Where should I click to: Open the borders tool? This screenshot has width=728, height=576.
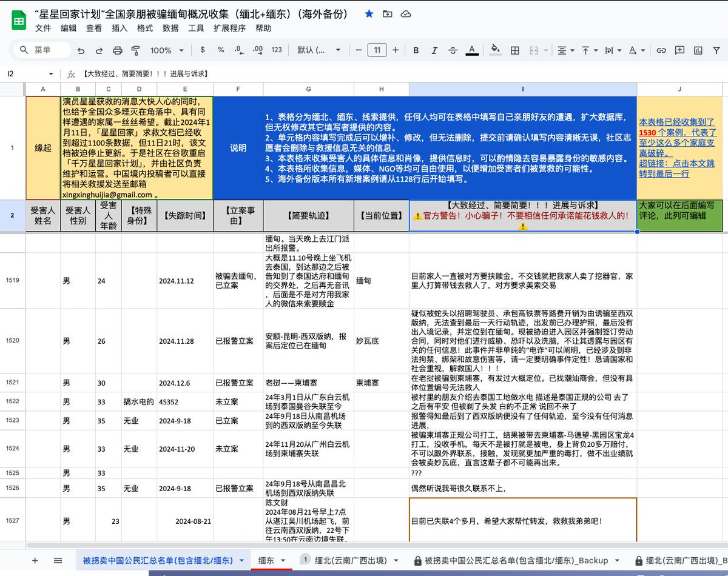tap(515, 50)
